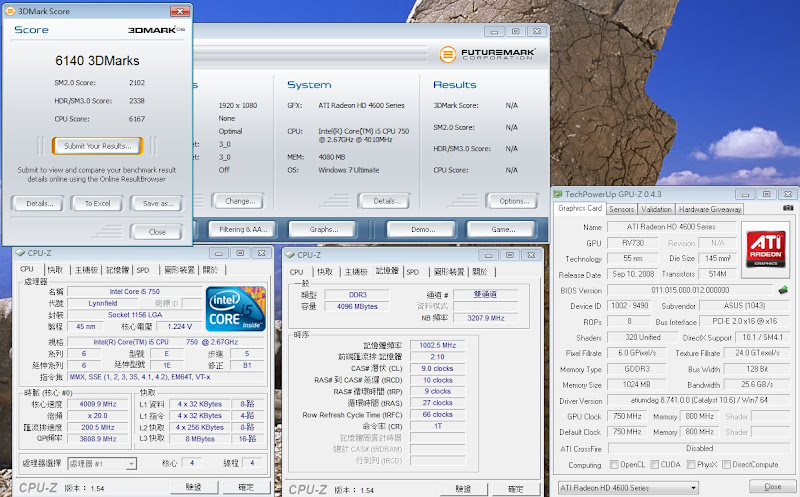Viewport: 800px width, 497px height.
Task: Open the 圖形裝置 tab in right CPU-Z window
Action: tap(449, 272)
